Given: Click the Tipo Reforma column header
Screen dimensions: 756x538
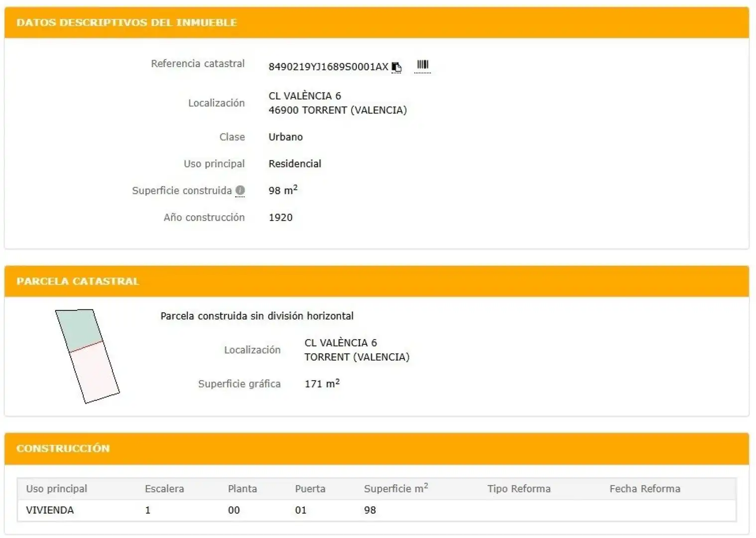Looking at the screenshot, I should pos(519,489).
